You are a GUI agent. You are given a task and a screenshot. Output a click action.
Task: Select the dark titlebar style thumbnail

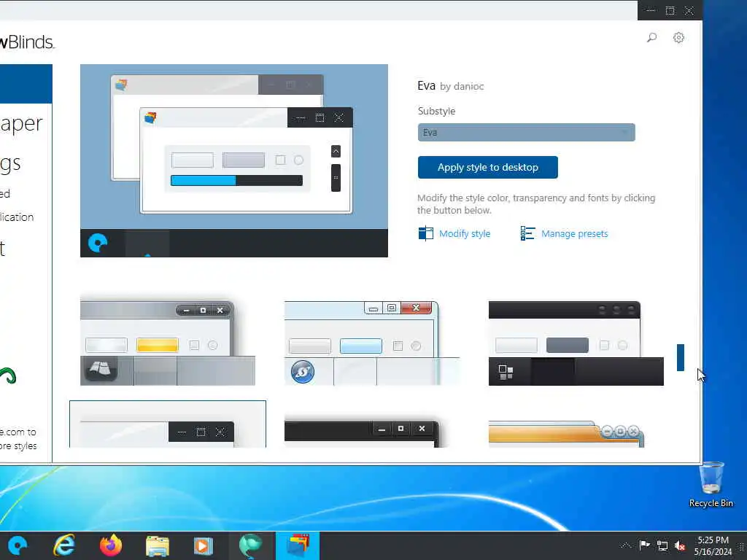pyautogui.click(x=576, y=343)
